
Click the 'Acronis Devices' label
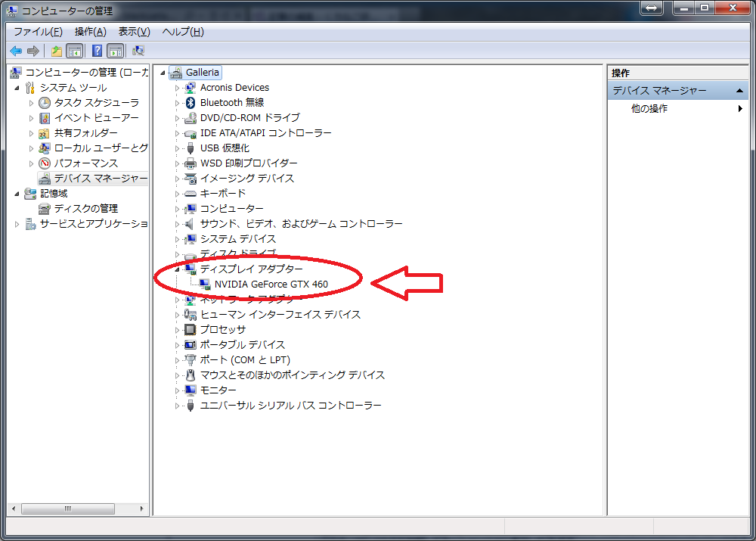click(235, 87)
